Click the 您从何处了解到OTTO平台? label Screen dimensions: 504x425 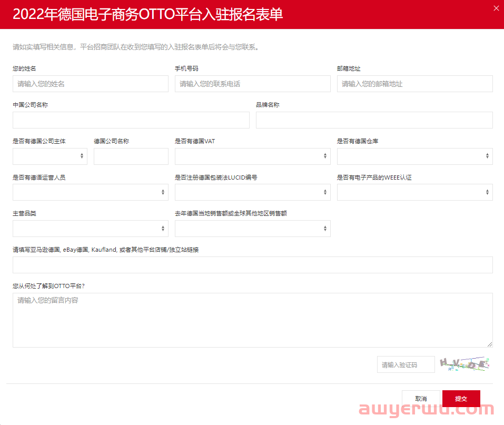coord(48,286)
